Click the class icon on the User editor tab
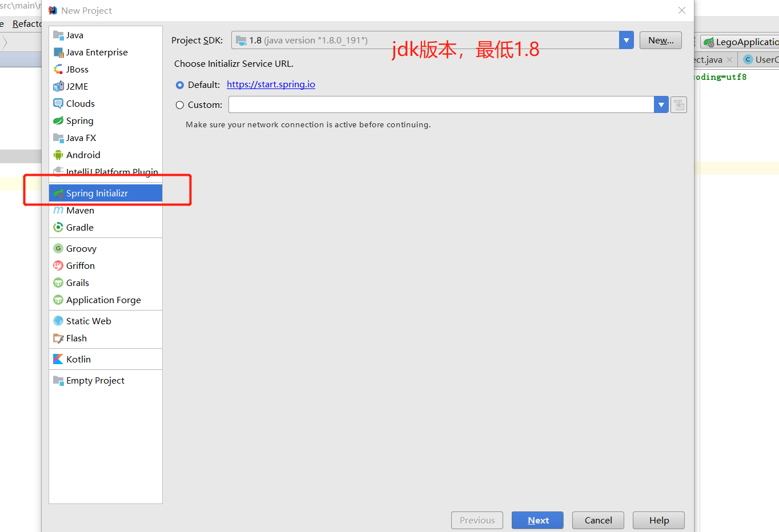 (x=748, y=60)
